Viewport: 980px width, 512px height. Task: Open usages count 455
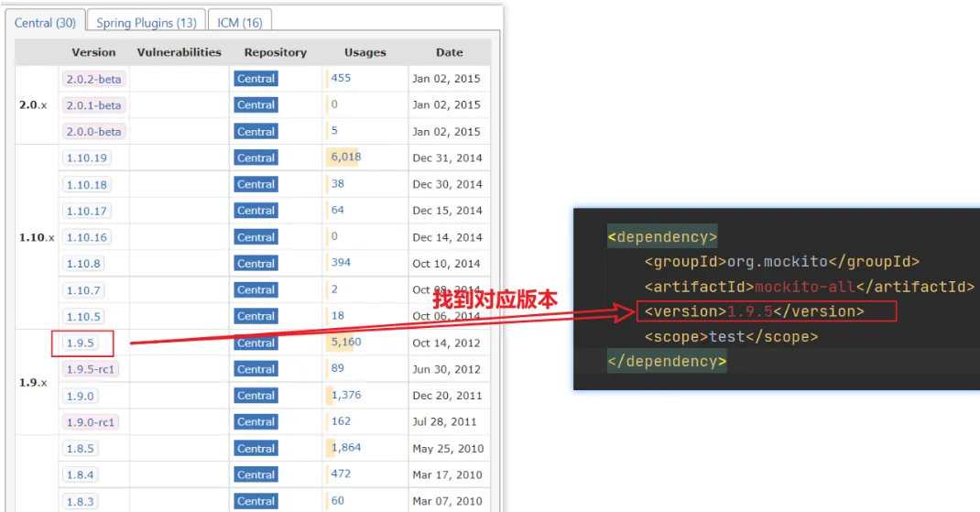click(x=341, y=78)
